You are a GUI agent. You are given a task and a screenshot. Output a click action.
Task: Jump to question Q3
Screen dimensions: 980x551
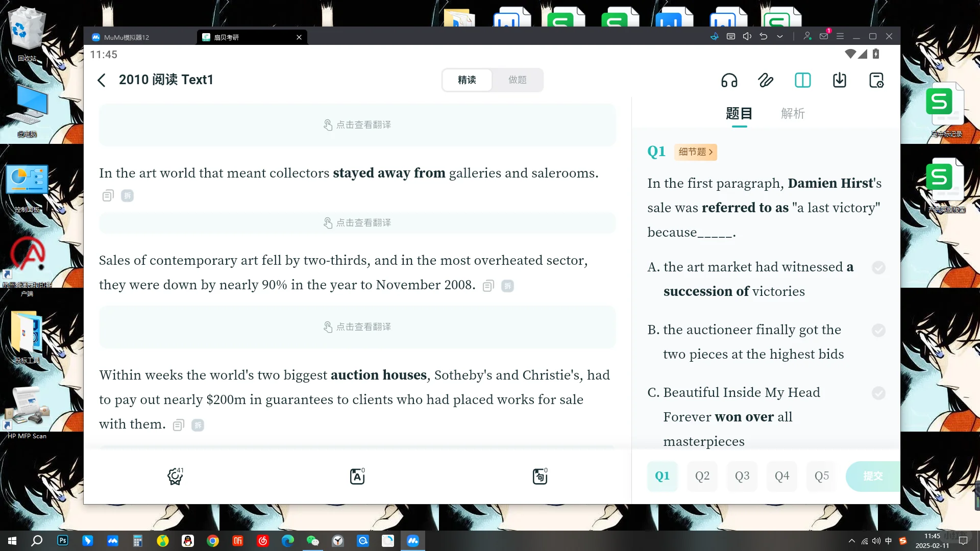[742, 476]
